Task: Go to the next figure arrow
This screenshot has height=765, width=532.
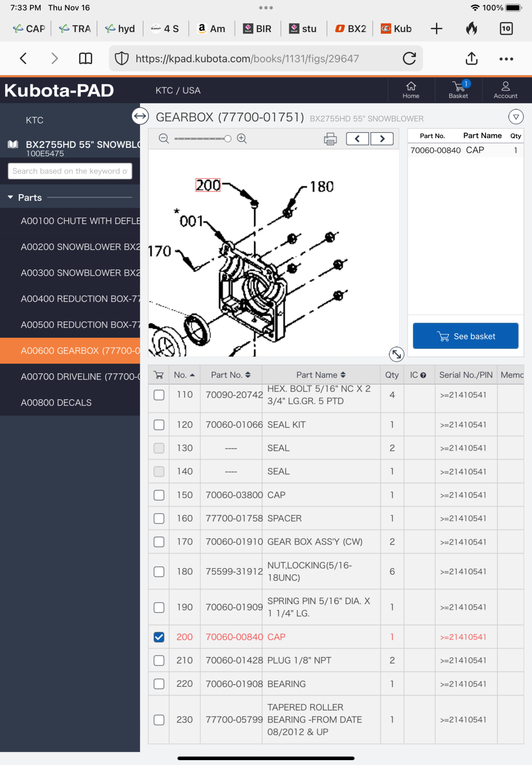Action: [382, 139]
